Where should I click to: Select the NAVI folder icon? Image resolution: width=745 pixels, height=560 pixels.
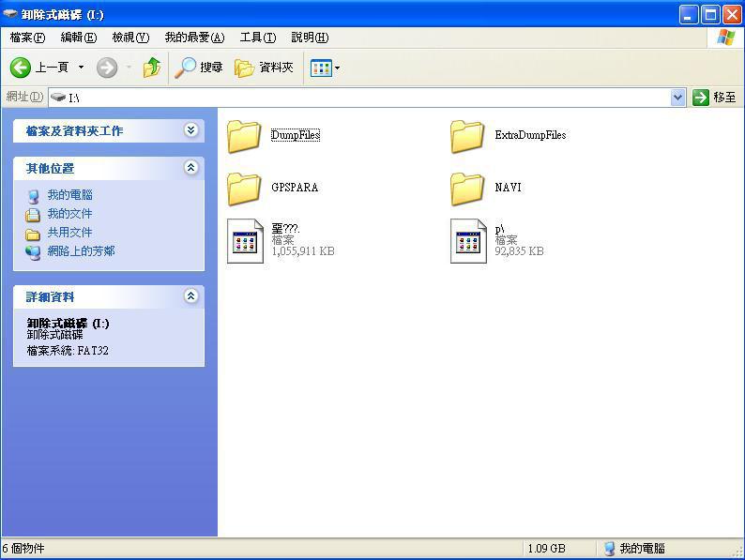tap(467, 189)
